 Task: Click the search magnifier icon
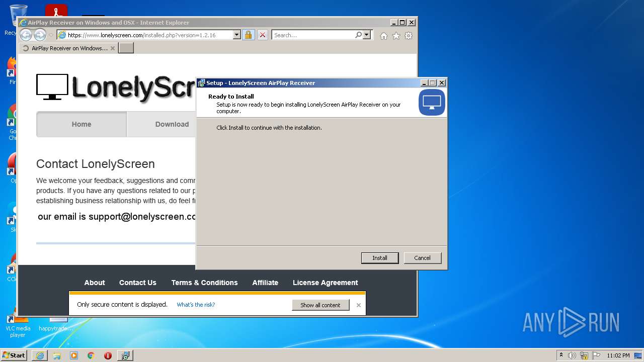click(358, 35)
